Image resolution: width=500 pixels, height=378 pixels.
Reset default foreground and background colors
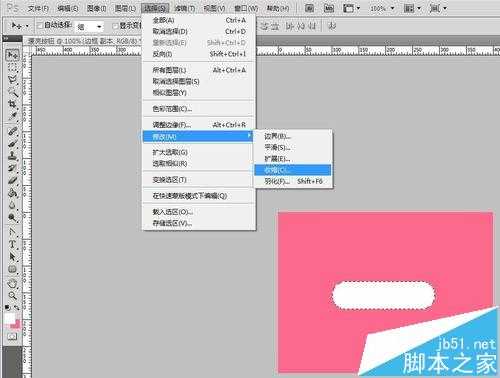(7, 307)
